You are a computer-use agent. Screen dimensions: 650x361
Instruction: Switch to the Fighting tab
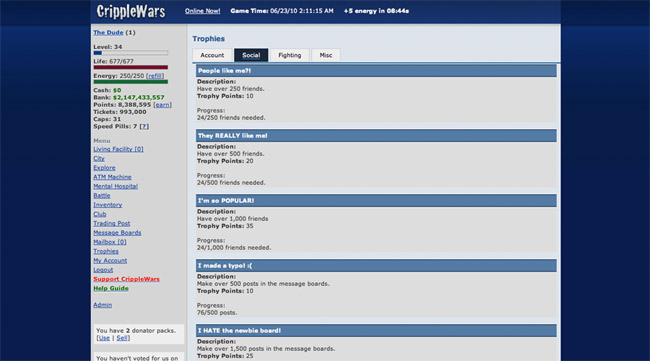coord(290,55)
